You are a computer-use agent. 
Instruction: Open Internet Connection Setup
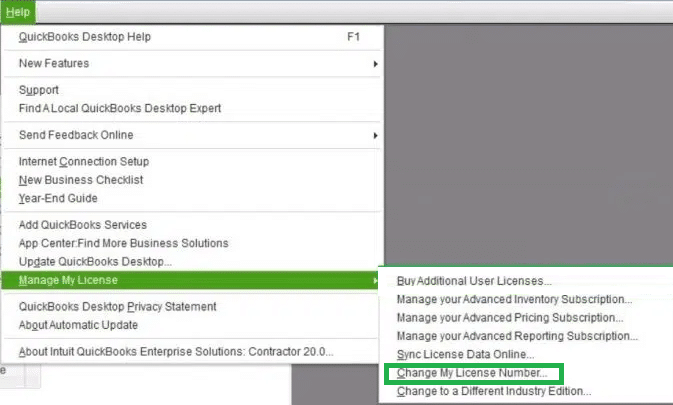[x=84, y=162]
